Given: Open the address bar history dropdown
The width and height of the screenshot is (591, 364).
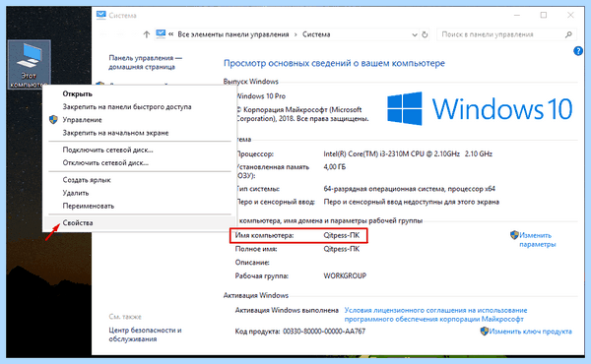Looking at the screenshot, I should [x=415, y=34].
